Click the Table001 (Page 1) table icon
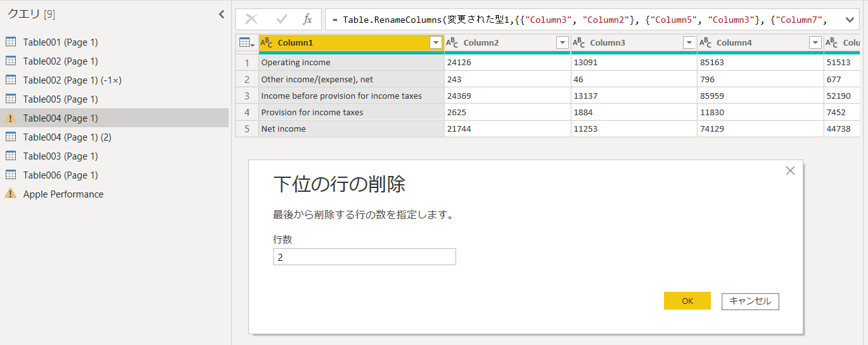The height and width of the screenshot is (345, 868). click(11, 42)
